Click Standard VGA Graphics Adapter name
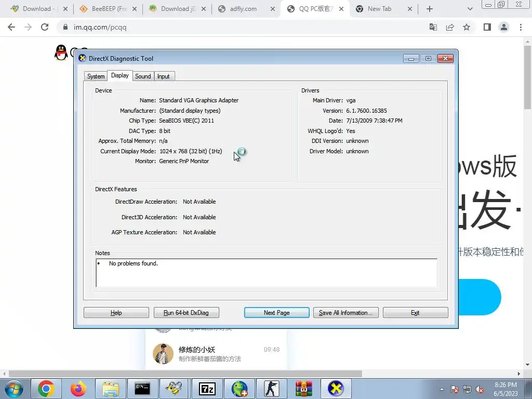This screenshot has height=399, width=532. (x=199, y=100)
